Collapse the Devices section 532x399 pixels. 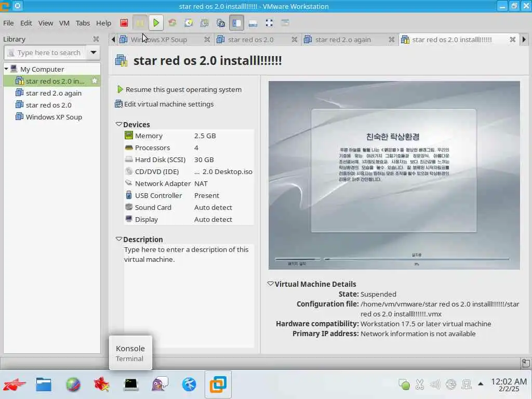pyautogui.click(x=119, y=124)
